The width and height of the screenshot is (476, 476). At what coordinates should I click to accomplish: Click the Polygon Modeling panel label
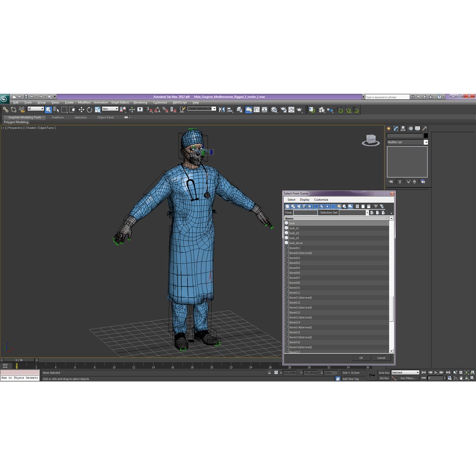[x=16, y=122]
